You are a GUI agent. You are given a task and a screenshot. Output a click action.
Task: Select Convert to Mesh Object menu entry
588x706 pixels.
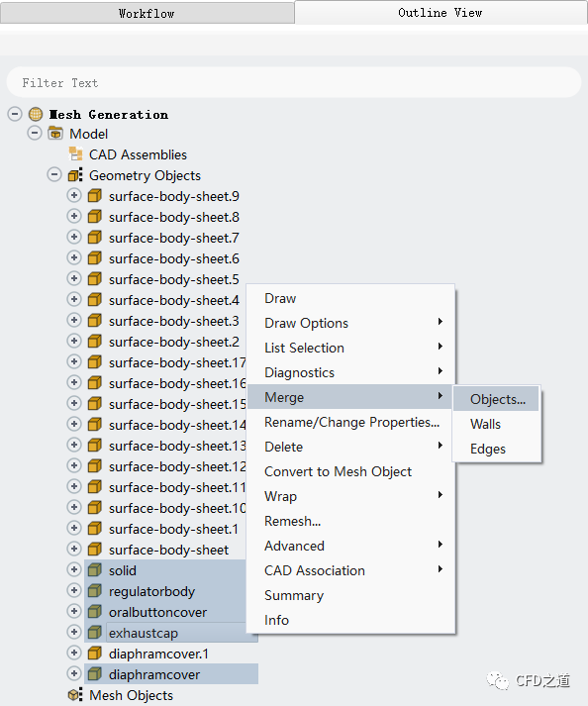point(338,471)
